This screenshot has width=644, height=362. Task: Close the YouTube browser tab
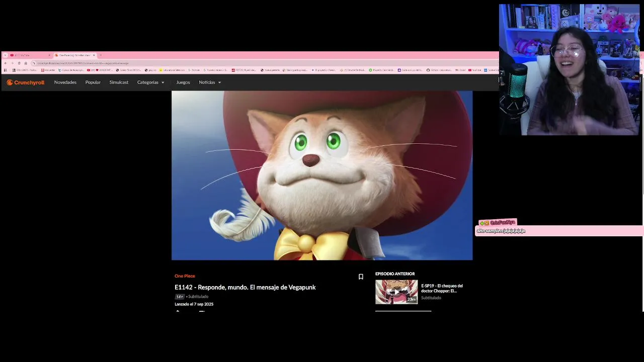[x=49, y=55]
